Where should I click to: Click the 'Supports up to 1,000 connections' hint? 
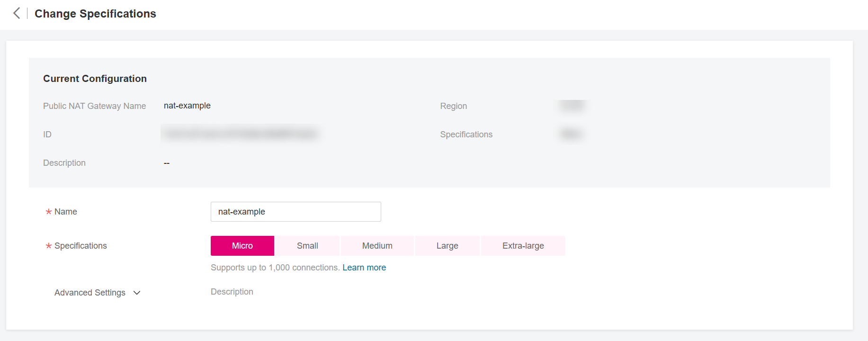point(275,268)
